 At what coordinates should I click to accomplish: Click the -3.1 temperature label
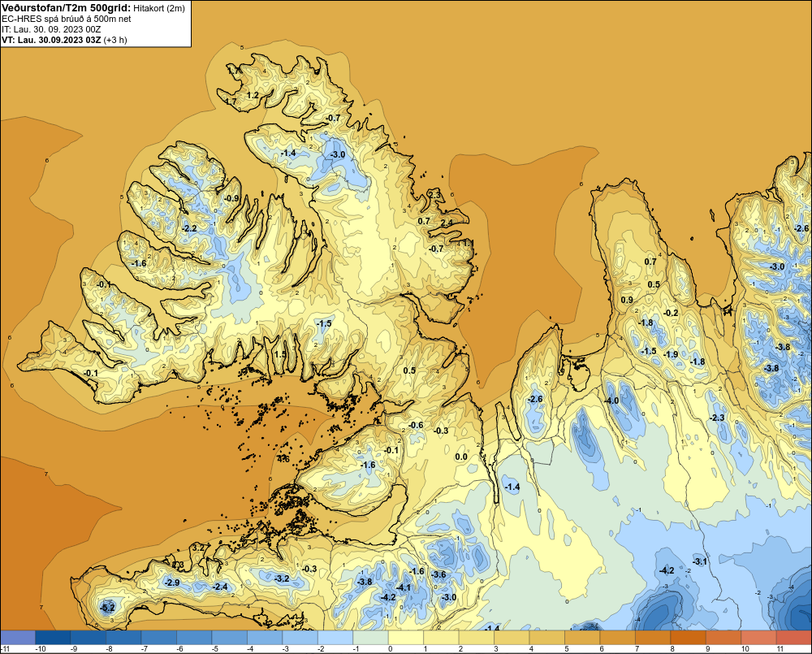click(700, 561)
